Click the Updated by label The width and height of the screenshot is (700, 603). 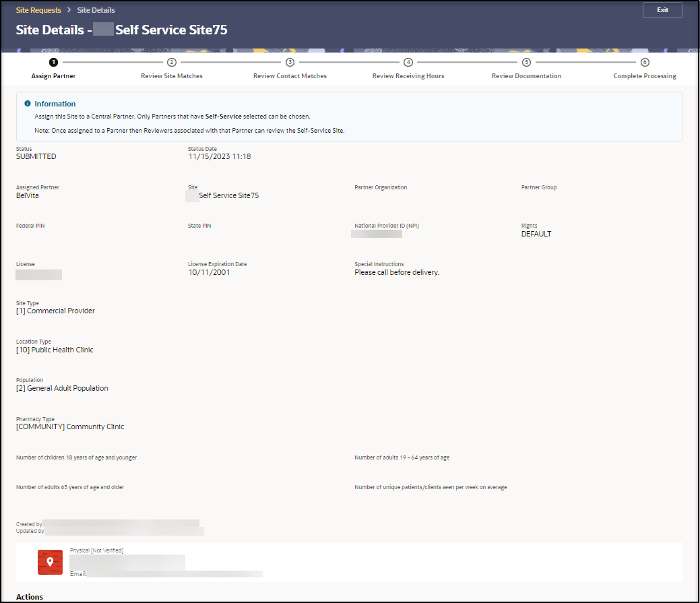tap(30, 531)
